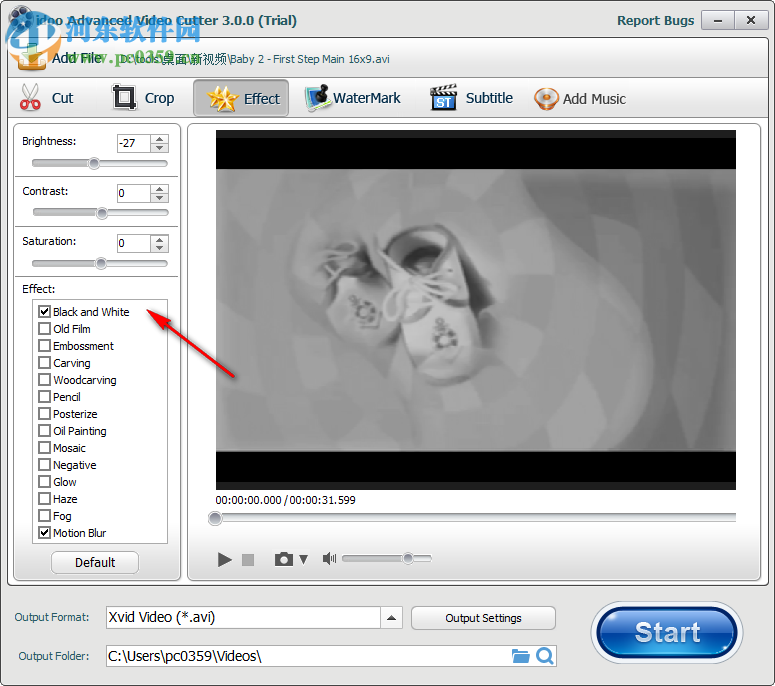Switch to the Subtitle tab
Viewport: 775px width, 686px height.
[x=472, y=98]
